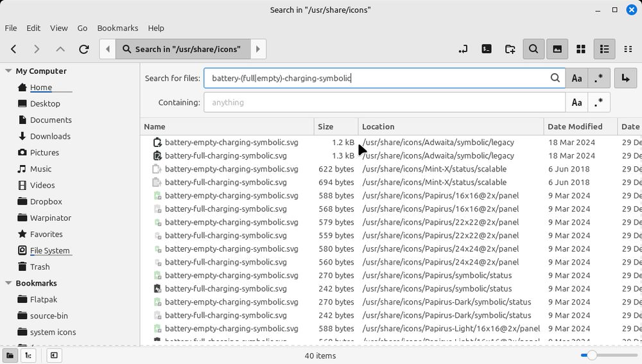This screenshot has height=364, width=642.
Task: Toggle case sensitivity for file name search
Action: click(x=577, y=78)
